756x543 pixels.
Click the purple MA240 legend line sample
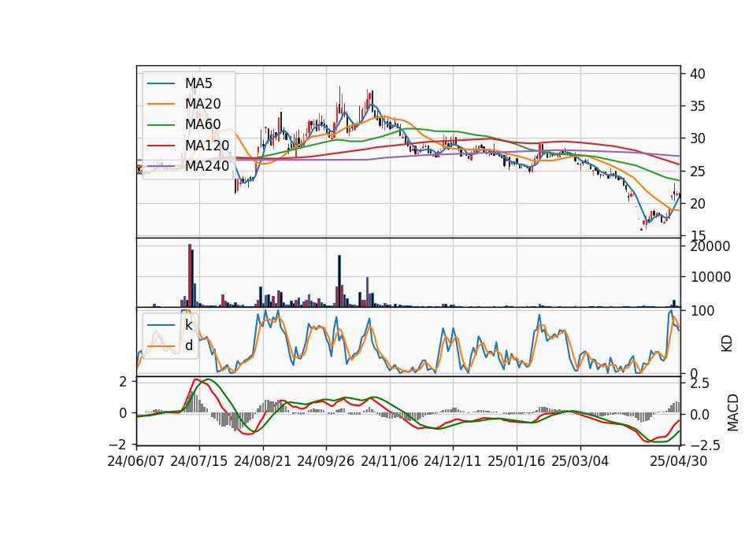click(161, 166)
